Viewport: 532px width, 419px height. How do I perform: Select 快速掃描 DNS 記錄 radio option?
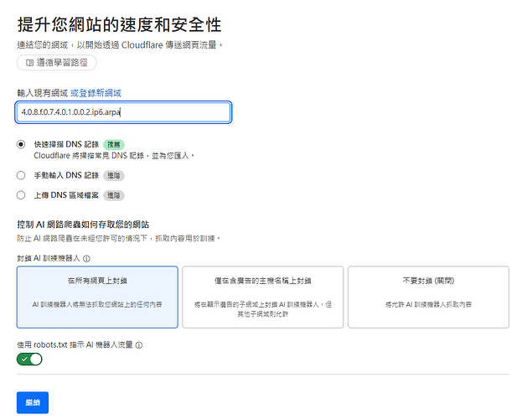click(21, 144)
